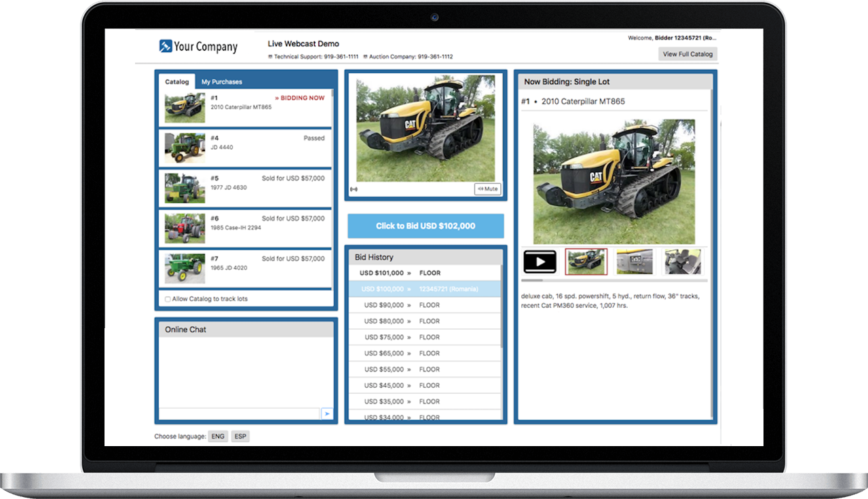Select the tractor detail photo thumbnail
Image resolution: width=868 pixels, height=499 pixels.
tap(635, 262)
